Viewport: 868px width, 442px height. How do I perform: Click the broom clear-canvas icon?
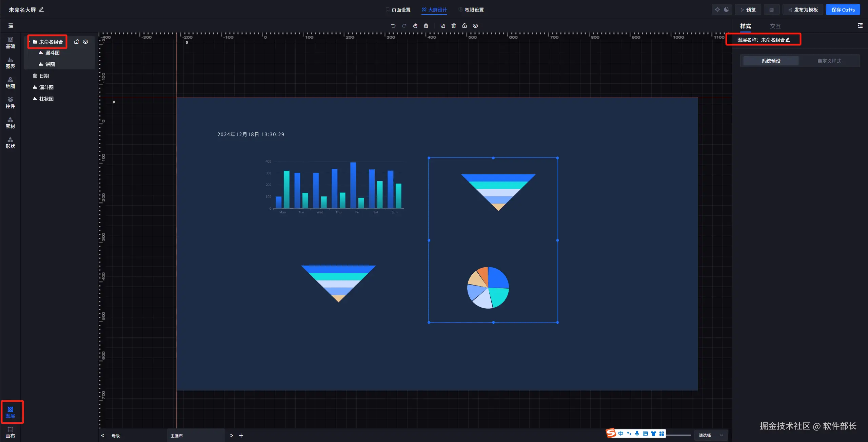pyautogui.click(x=426, y=26)
